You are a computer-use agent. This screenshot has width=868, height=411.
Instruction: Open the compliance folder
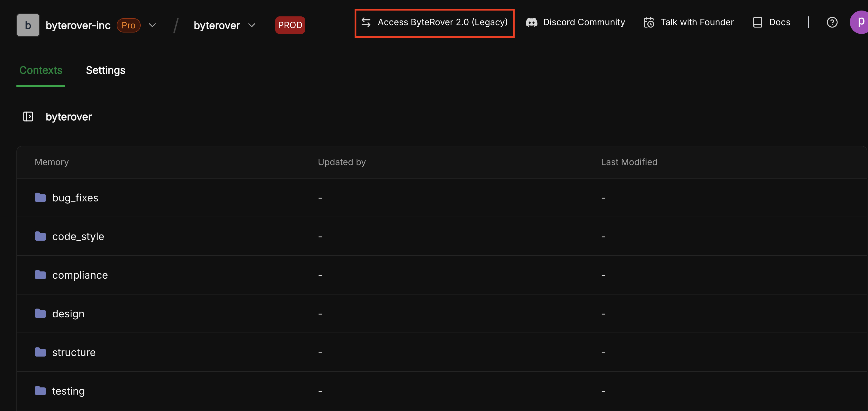click(x=80, y=275)
